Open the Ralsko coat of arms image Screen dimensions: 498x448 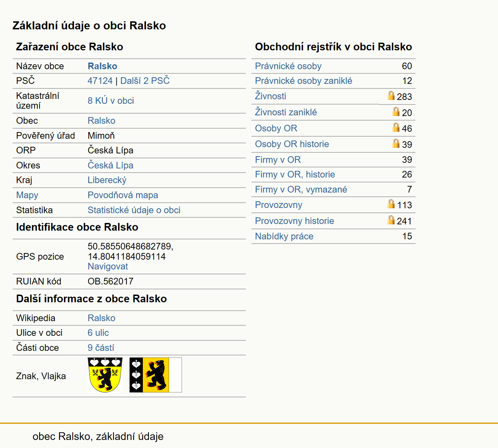[x=105, y=375]
